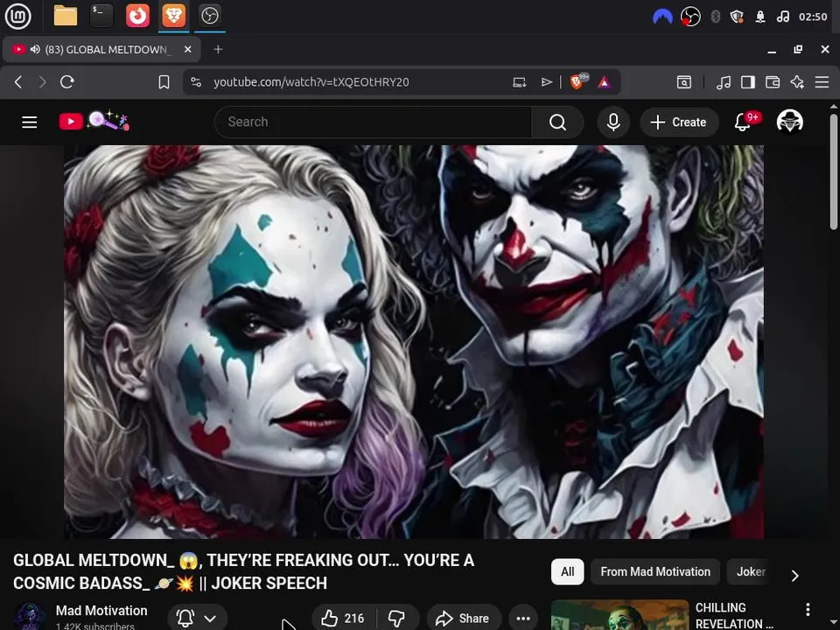Reload the current page
The height and width of the screenshot is (630, 840).
pos(67,82)
